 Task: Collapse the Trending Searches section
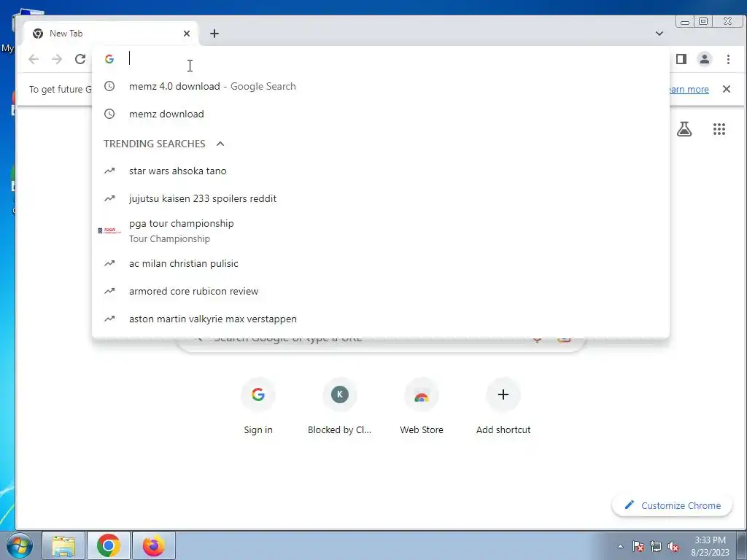(x=220, y=144)
